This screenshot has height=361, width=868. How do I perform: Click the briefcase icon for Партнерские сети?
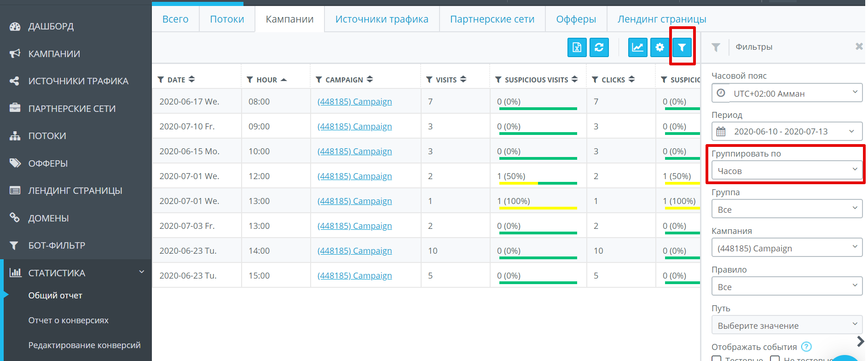[x=15, y=108]
